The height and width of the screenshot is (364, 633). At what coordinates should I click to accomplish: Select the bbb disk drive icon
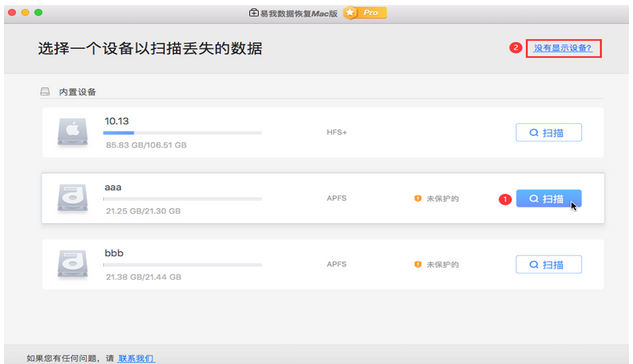coord(73,264)
